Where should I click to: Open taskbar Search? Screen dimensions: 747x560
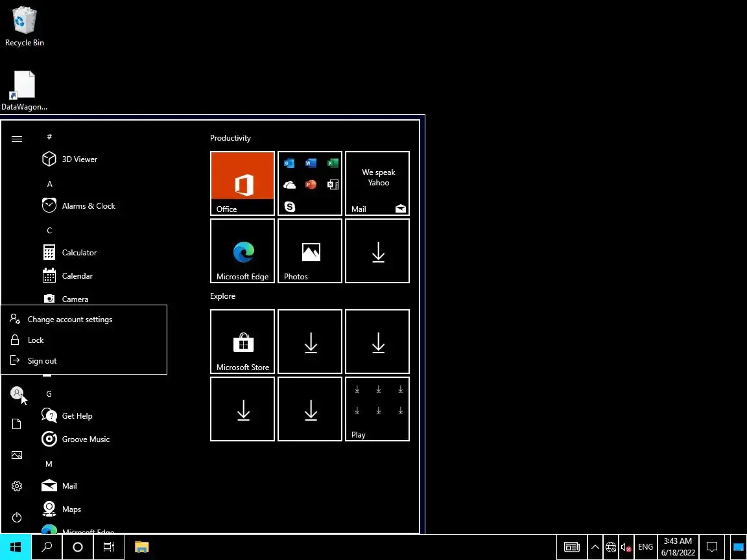[x=47, y=547]
